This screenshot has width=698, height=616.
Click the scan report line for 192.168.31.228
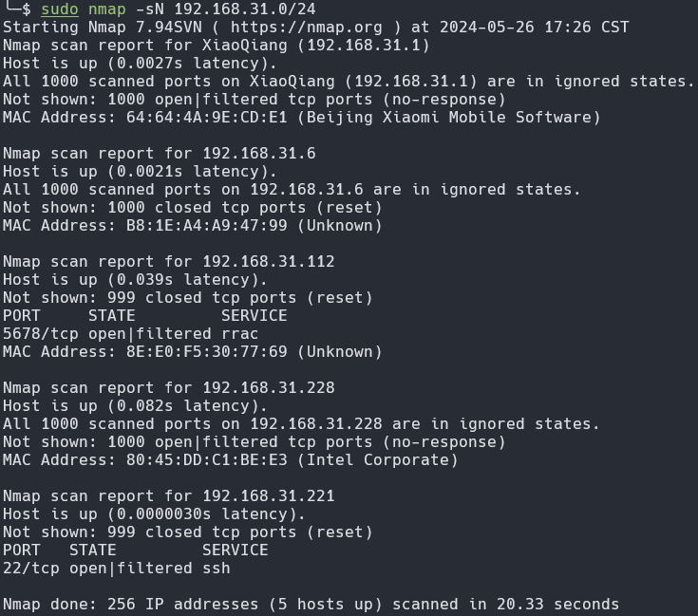(x=169, y=388)
